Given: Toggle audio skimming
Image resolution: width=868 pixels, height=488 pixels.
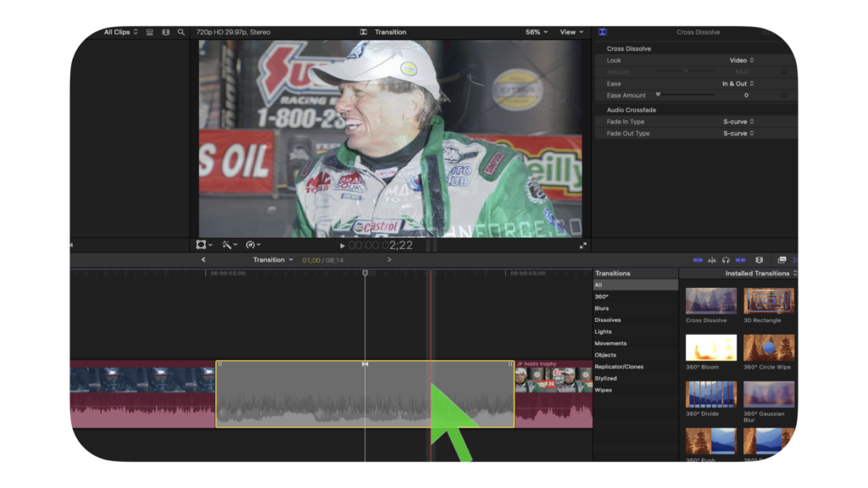Looking at the screenshot, I should 712,260.
